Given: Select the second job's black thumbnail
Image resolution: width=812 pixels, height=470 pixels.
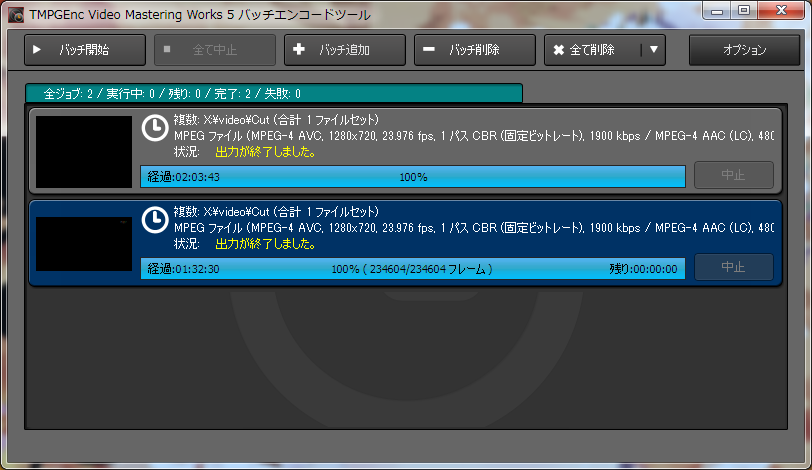Looking at the screenshot, I should (x=84, y=244).
